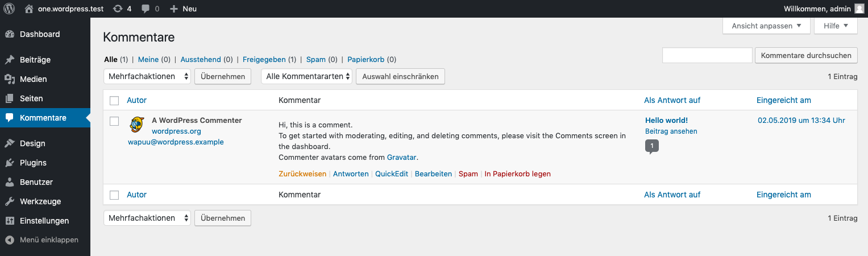
Task: Open the comments bubble in the admin bar
Action: pyautogui.click(x=146, y=9)
